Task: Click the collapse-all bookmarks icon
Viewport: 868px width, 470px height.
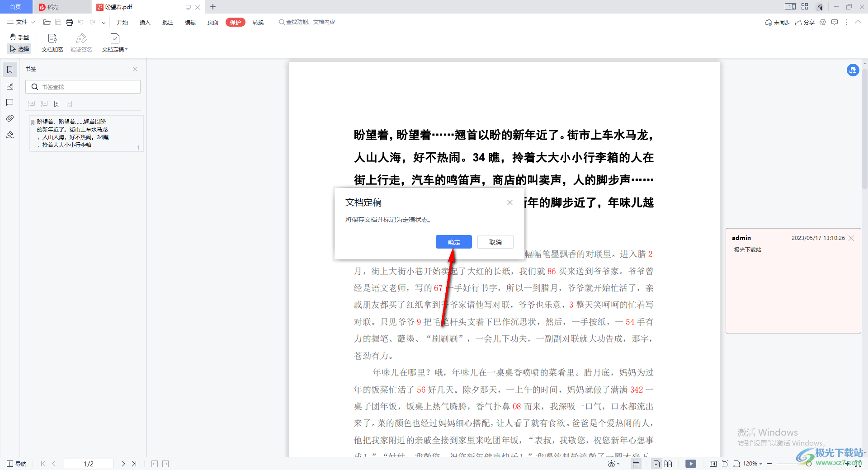Action: point(44,104)
